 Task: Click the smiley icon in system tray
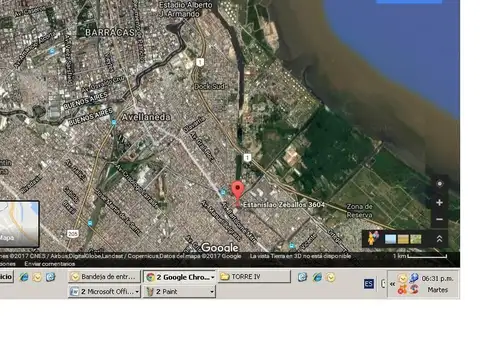pyautogui.click(x=403, y=278)
